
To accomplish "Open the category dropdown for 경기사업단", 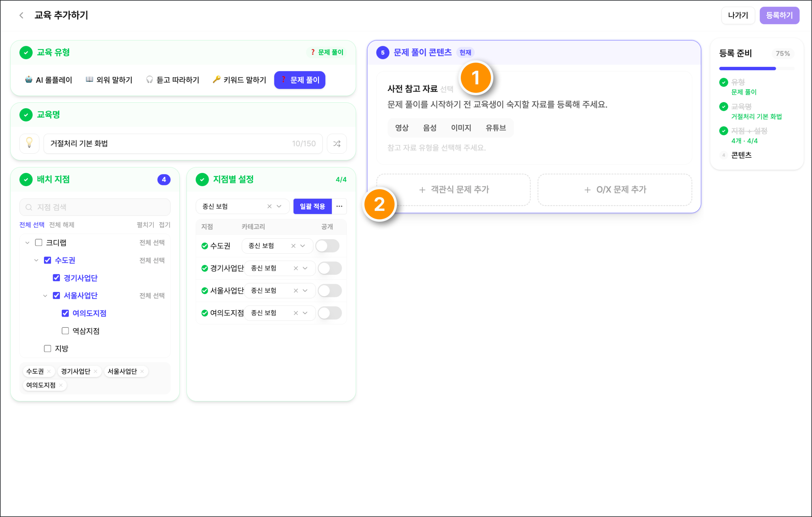I will pos(305,268).
